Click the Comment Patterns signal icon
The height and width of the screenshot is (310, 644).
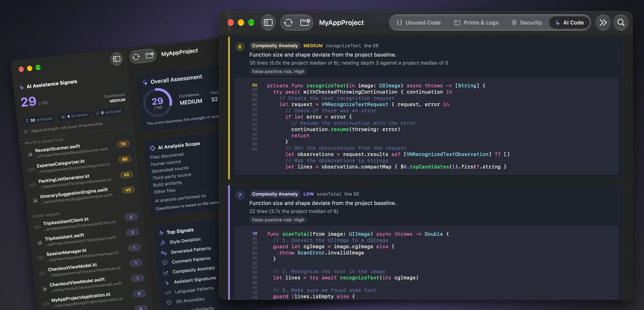(x=165, y=263)
